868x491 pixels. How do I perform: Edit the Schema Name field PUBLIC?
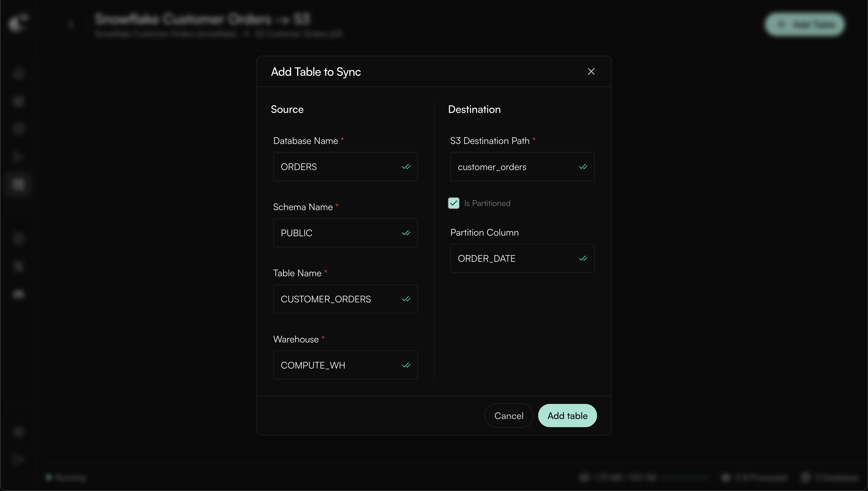pos(345,233)
